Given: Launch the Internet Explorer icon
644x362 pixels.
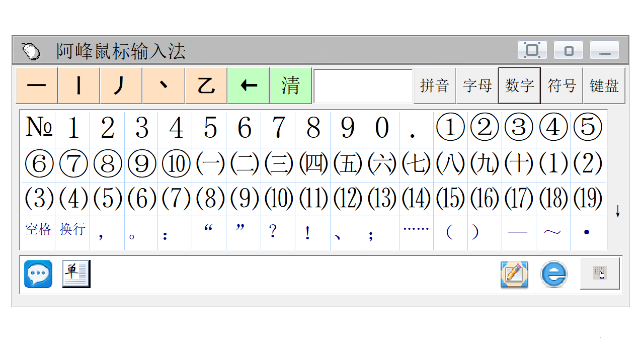Looking at the screenshot, I should tap(553, 274).
